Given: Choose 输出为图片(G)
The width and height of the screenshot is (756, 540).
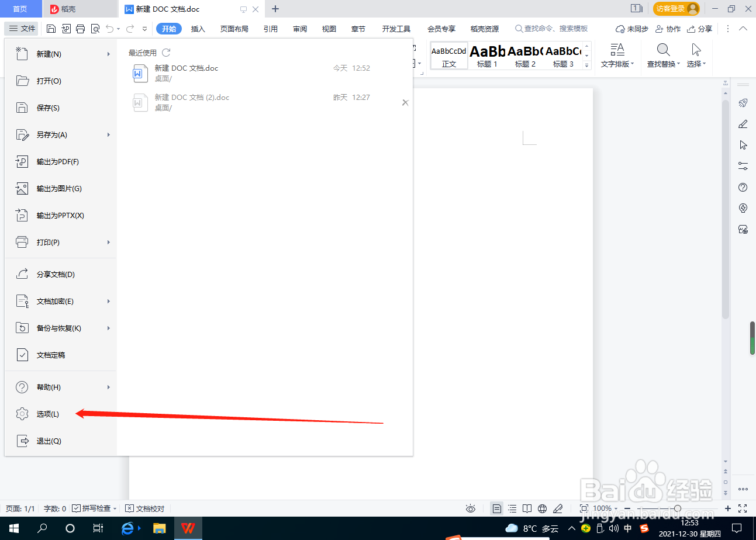Looking at the screenshot, I should point(61,189).
